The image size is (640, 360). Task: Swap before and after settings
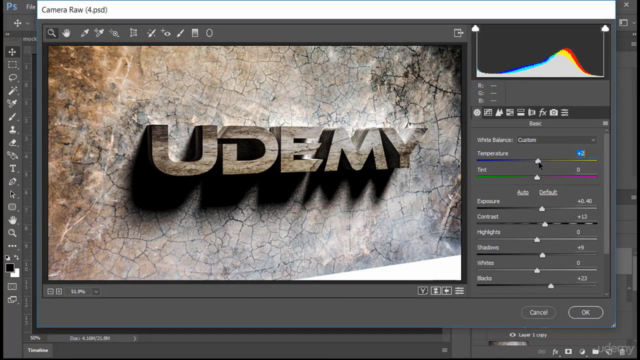tap(436, 291)
